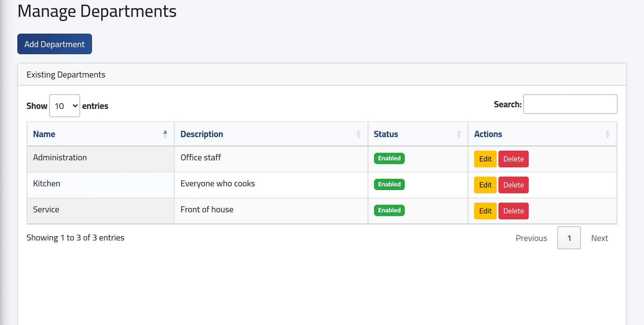Sort table by Actions column

pos(542,134)
